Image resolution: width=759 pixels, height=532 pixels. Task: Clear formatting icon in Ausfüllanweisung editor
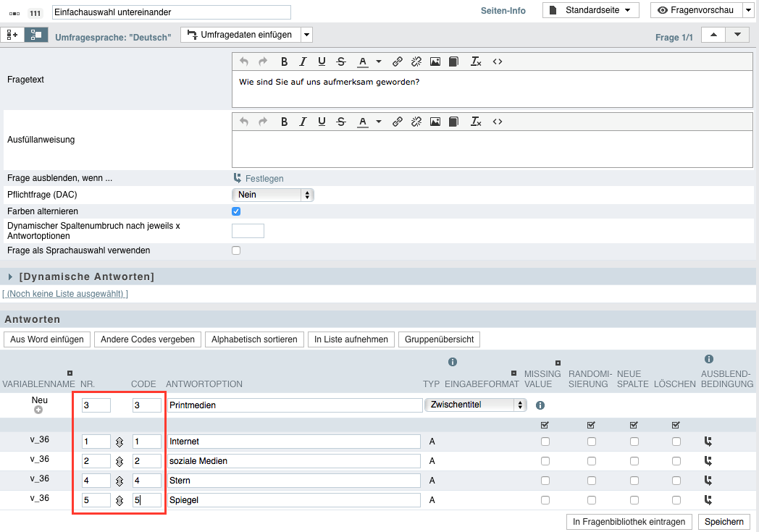pyautogui.click(x=476, y=122)
